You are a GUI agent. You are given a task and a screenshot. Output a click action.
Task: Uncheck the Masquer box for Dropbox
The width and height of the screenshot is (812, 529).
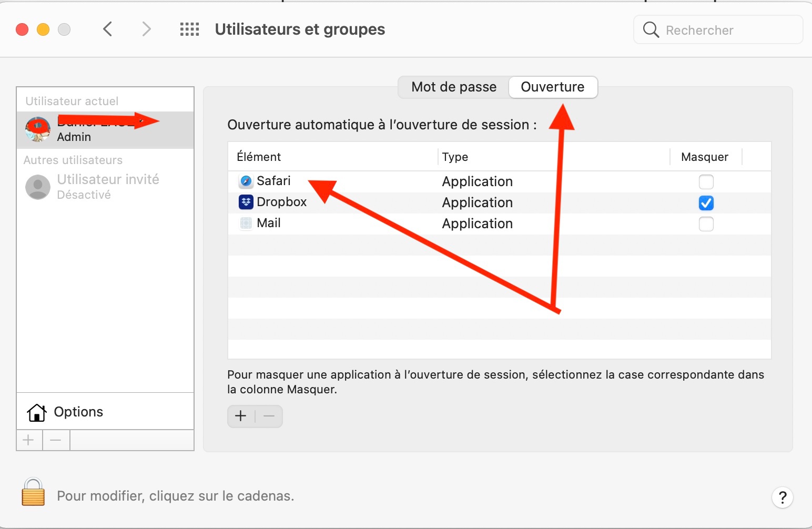point(706,203)
